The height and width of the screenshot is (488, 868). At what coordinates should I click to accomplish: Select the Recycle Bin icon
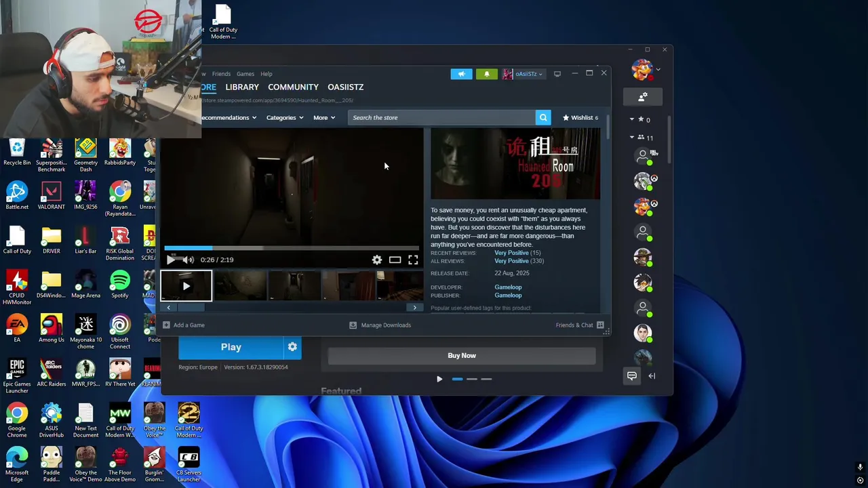(x=17, y=152)
